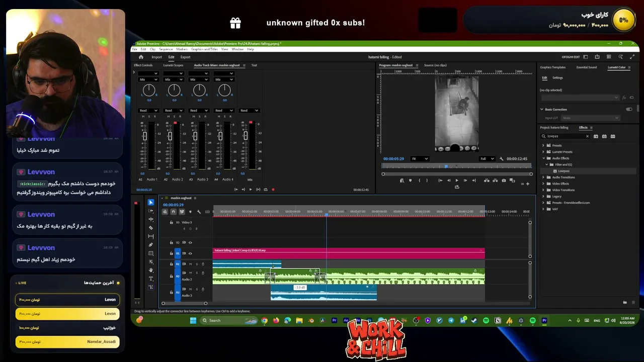Switch to the Export page

186,57
